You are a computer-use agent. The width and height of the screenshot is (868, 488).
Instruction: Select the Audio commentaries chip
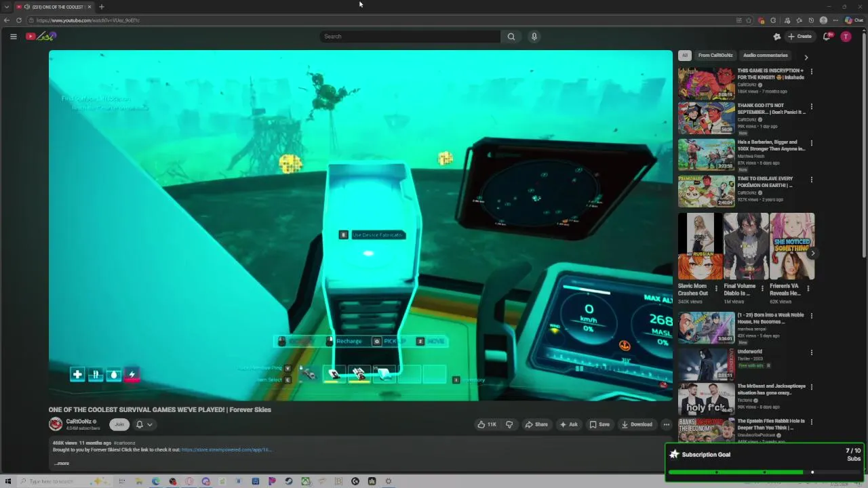[x=765, y=56]
